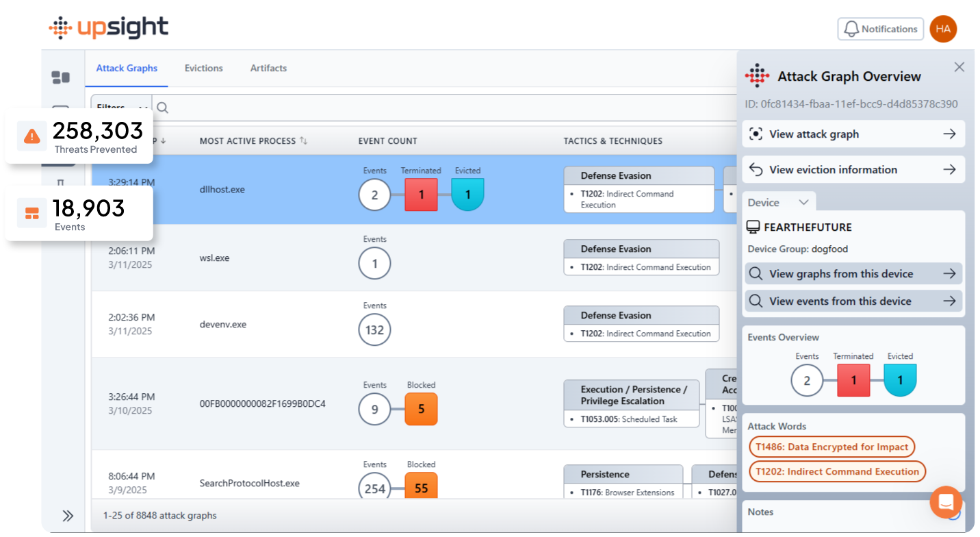Screen dimensions: 980x537
Task: Select the T1486 Data Encrypted for Impact tag
Action: [x=831, y=447]
